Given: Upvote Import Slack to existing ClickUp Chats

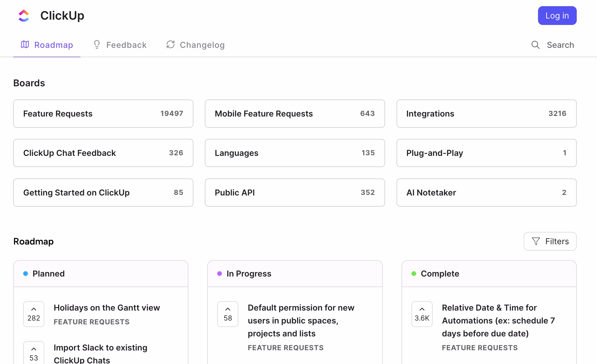Looking at the screenshot, I should (x=34, y=353).
